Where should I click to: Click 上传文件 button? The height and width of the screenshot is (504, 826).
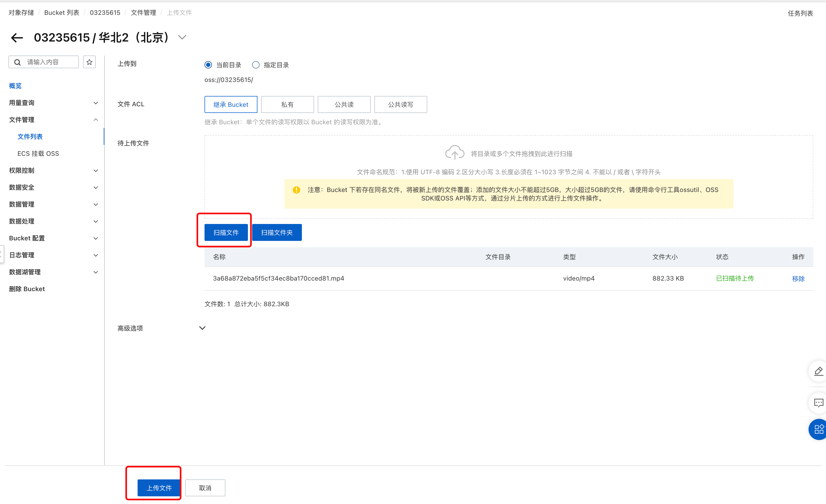(x=159, y=488)
